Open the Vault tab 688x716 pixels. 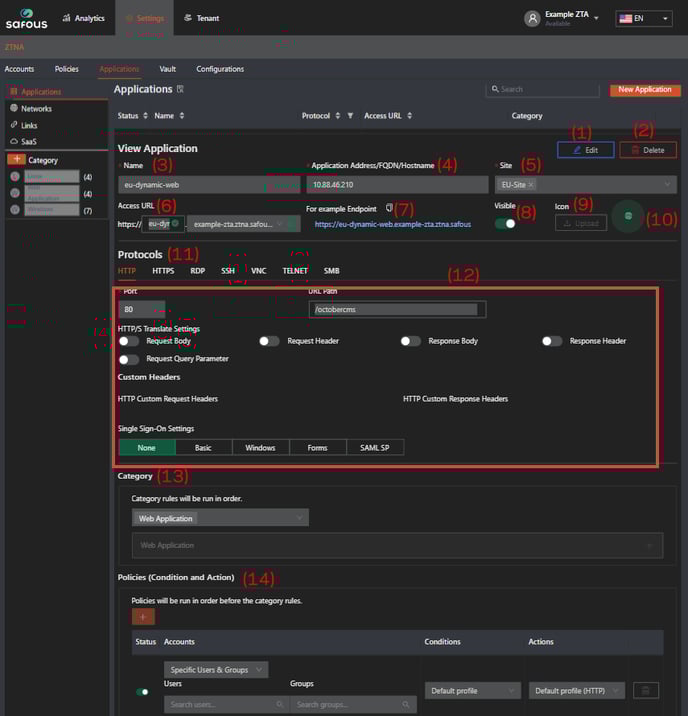point(167,69)
